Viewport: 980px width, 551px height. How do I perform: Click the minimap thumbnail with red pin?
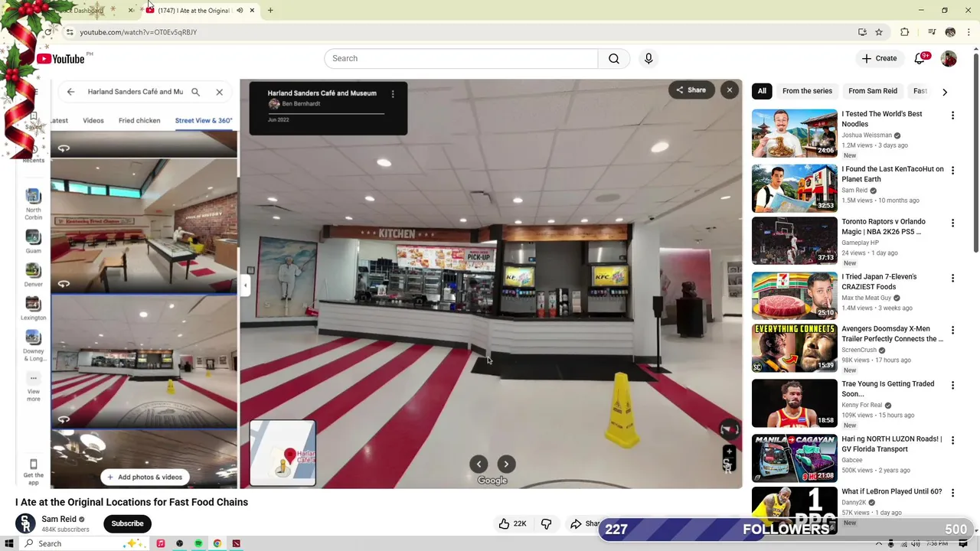click(x=283, y=453)
